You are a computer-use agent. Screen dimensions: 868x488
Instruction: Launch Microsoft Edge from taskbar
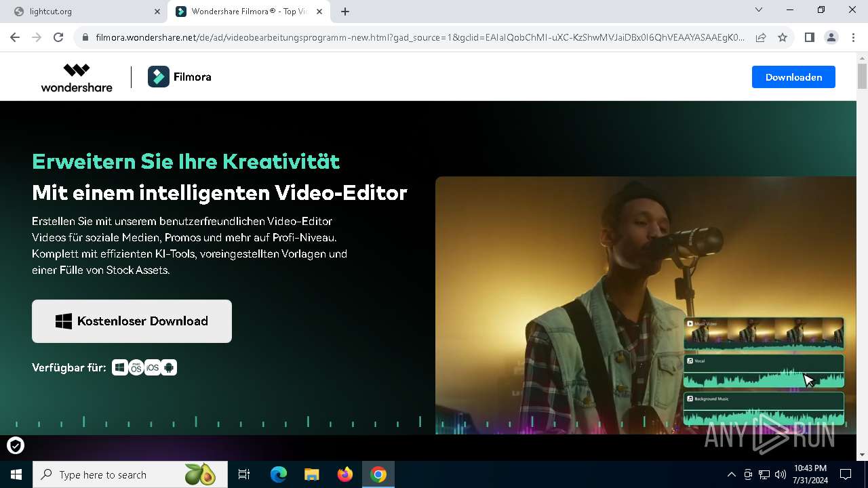pos(279,474)
